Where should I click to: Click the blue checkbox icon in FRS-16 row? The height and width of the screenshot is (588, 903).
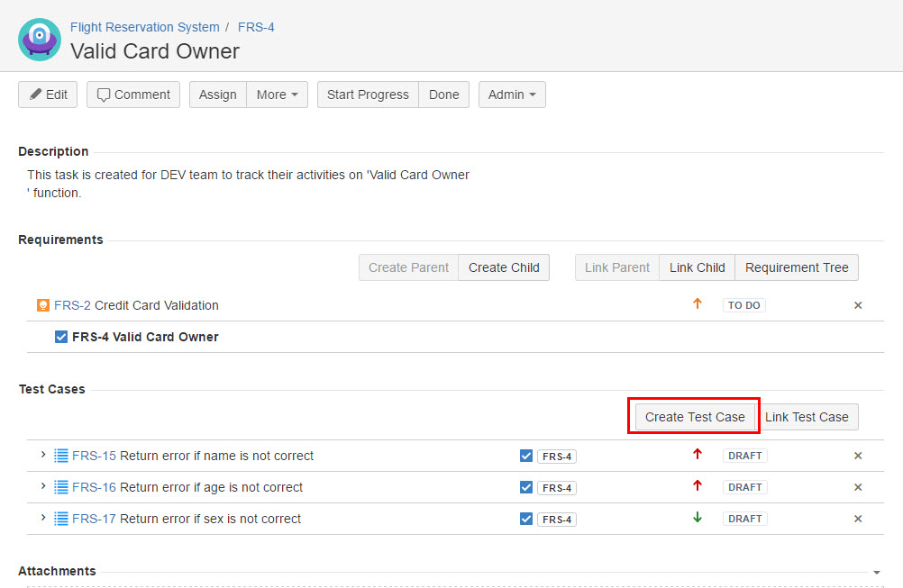[526, 487]
